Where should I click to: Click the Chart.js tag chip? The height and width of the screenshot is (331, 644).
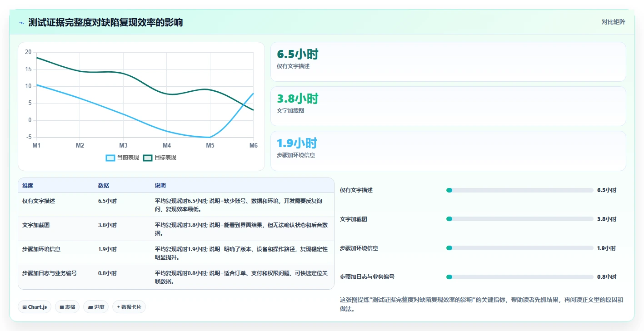click(35, 307)
